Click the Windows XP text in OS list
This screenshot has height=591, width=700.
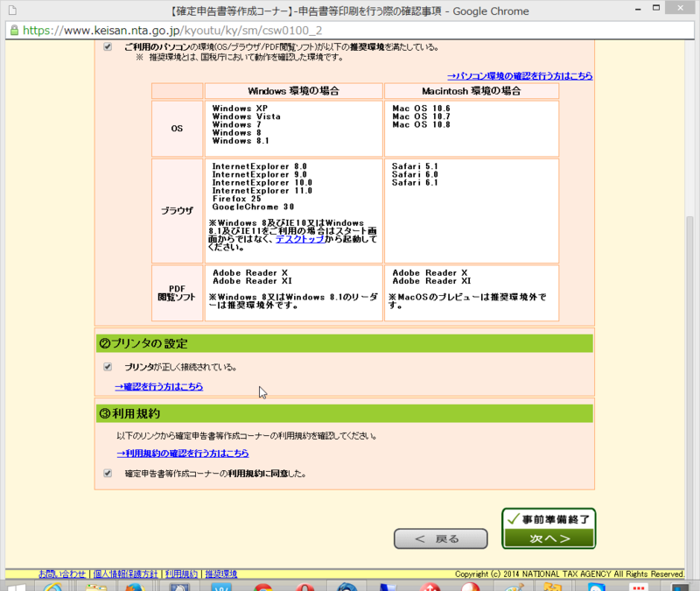(x=240, y=108)
